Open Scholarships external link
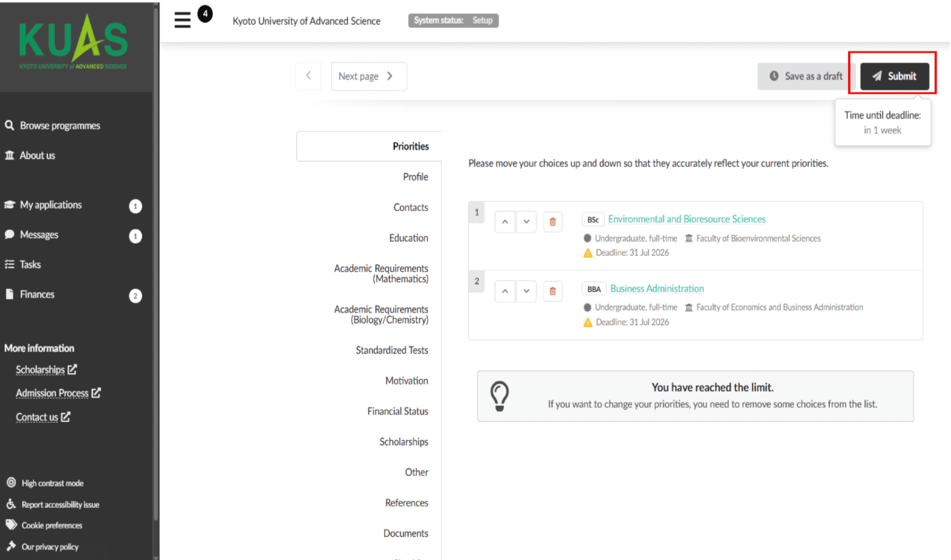 click(x=47, y=370)
